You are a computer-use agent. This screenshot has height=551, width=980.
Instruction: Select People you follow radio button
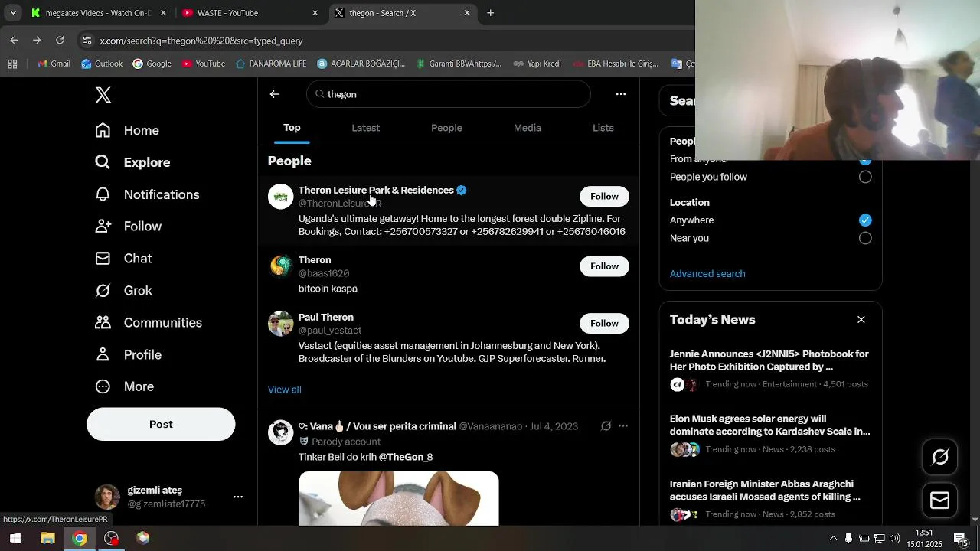click(x=865, y=177)
